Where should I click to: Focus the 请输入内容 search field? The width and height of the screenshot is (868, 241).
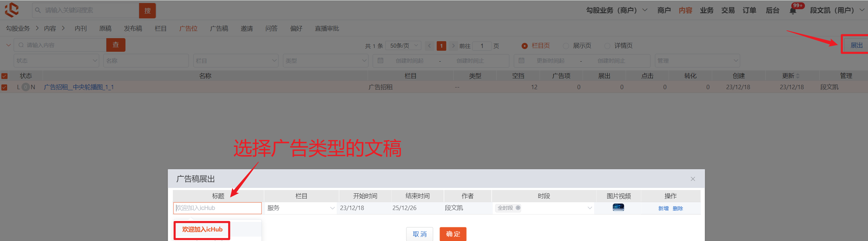coord(60,45)
